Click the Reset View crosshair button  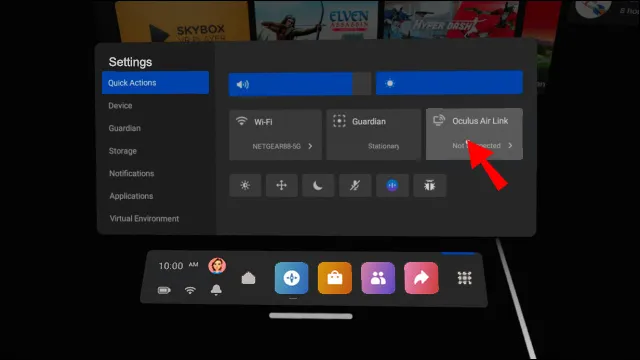tap(281, 186)
